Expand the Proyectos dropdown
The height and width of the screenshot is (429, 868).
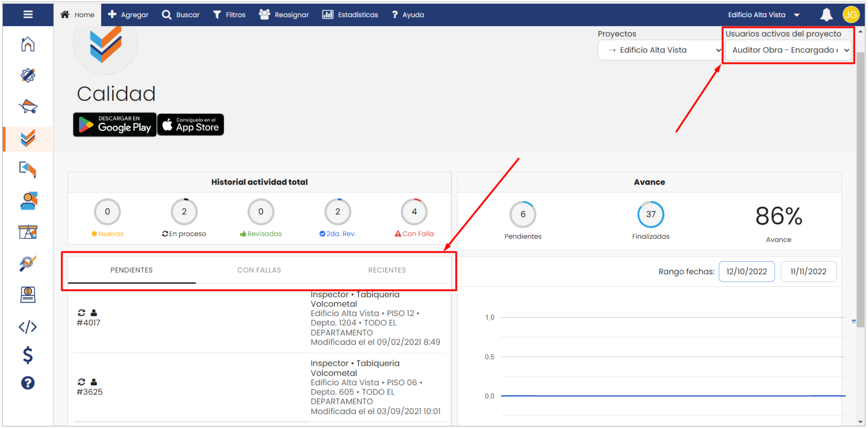pyautogui.click(x=660, y=50)
